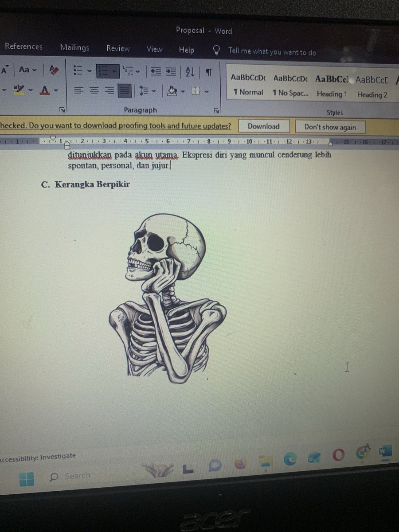The height and width of the screenshot is (532, 399).
Task: Open the Change Case (Aa) dropdown
Action: [x=27, y=70]
